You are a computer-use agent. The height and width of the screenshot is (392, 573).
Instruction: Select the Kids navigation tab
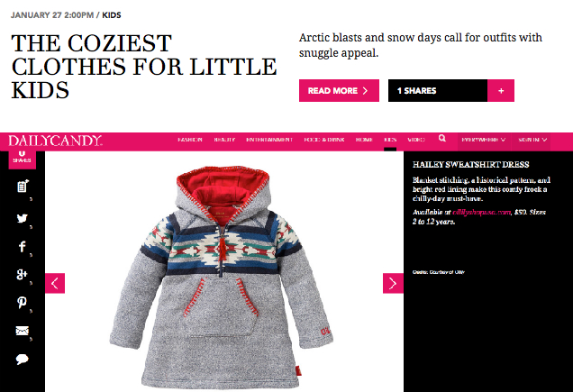point(390,140)
